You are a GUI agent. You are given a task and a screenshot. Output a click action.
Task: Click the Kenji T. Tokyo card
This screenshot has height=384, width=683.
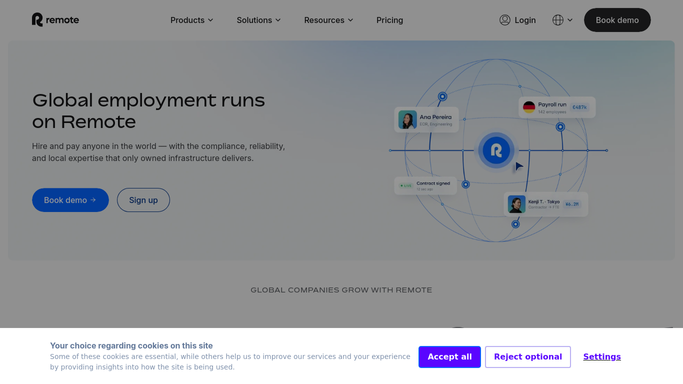click(546, 204)
